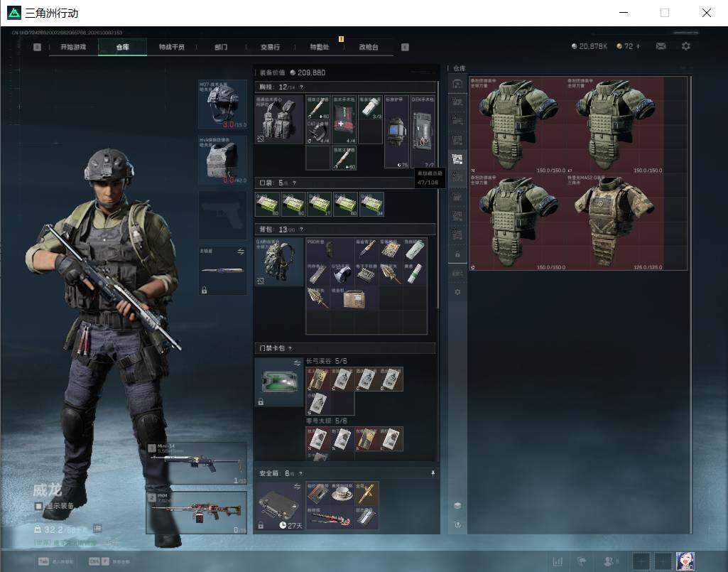This screenshot has width=728, height=572.
Task: Click the help icon beside 口袋
Action: 294,183
